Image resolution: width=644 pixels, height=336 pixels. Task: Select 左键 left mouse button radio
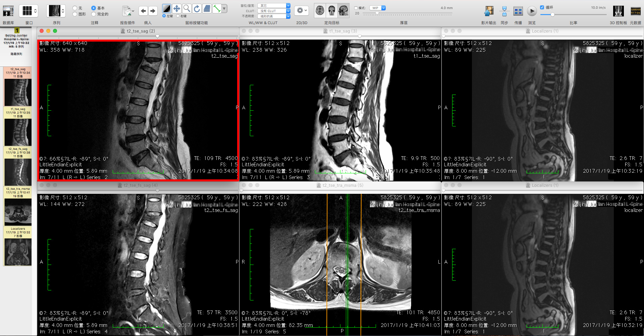click(164, 16)
